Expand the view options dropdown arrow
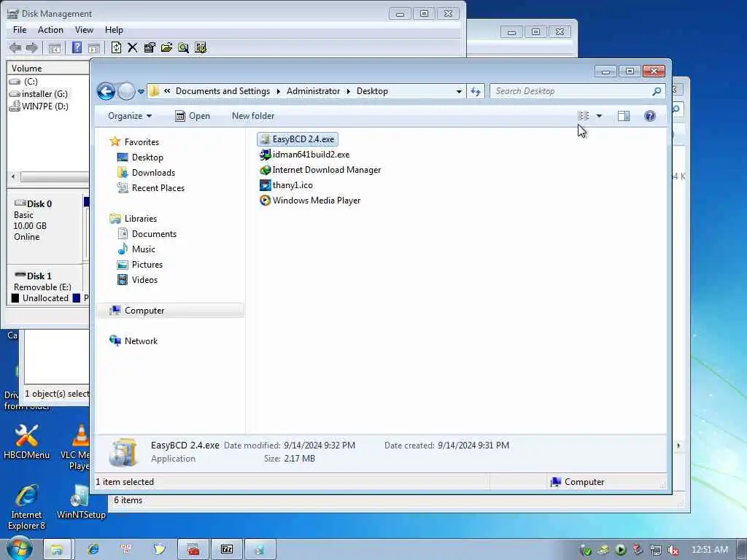 coord(600,116)
